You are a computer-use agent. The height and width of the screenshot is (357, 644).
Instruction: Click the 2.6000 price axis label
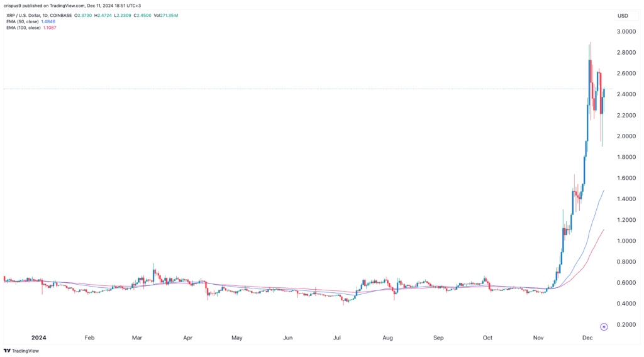point(626,74)
